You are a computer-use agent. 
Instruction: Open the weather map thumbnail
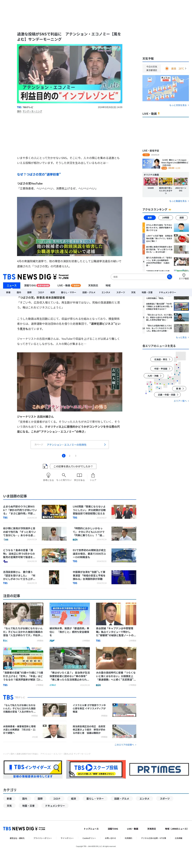(165, 88)
